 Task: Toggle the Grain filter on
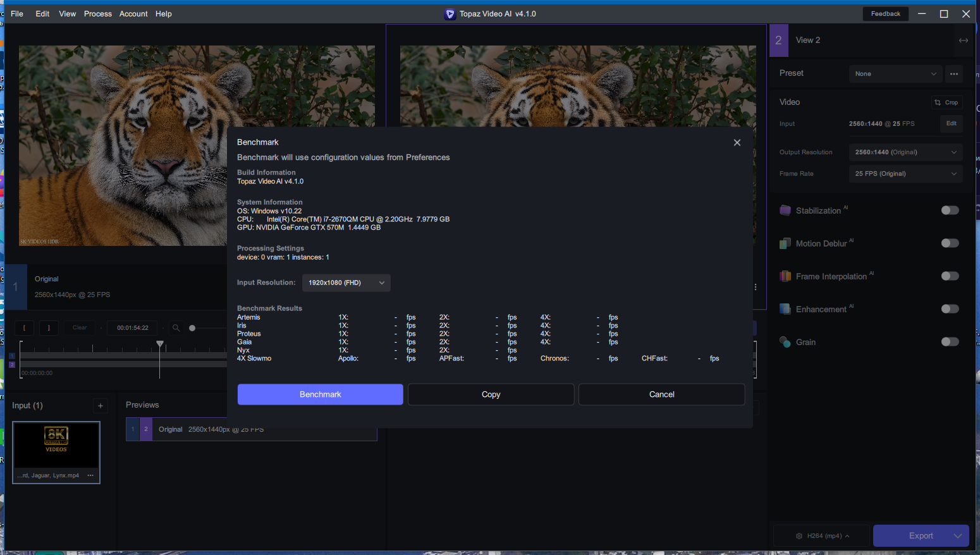coord(950,342)
